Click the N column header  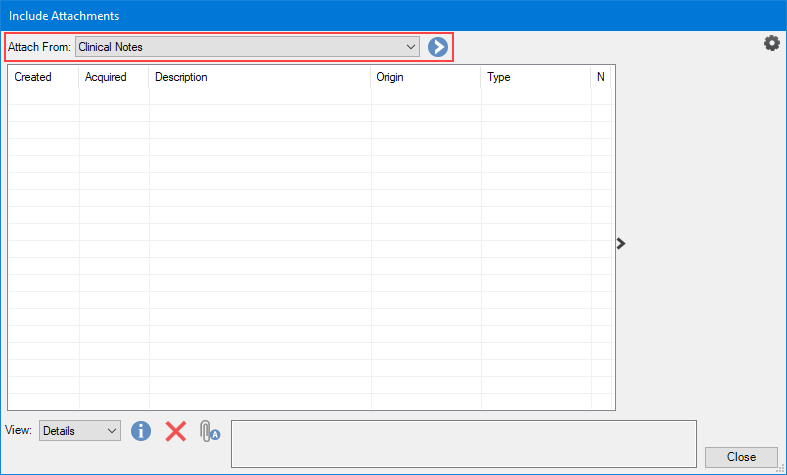coord(601,77)
